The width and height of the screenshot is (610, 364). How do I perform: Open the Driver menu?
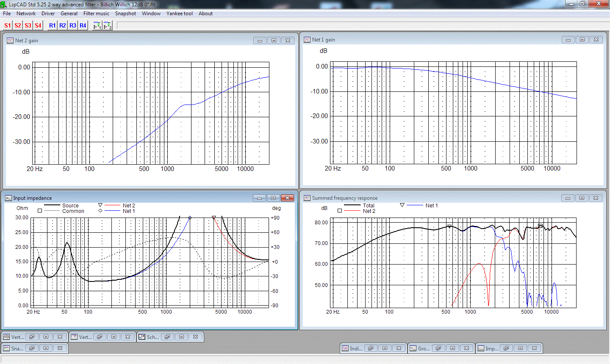48,14
